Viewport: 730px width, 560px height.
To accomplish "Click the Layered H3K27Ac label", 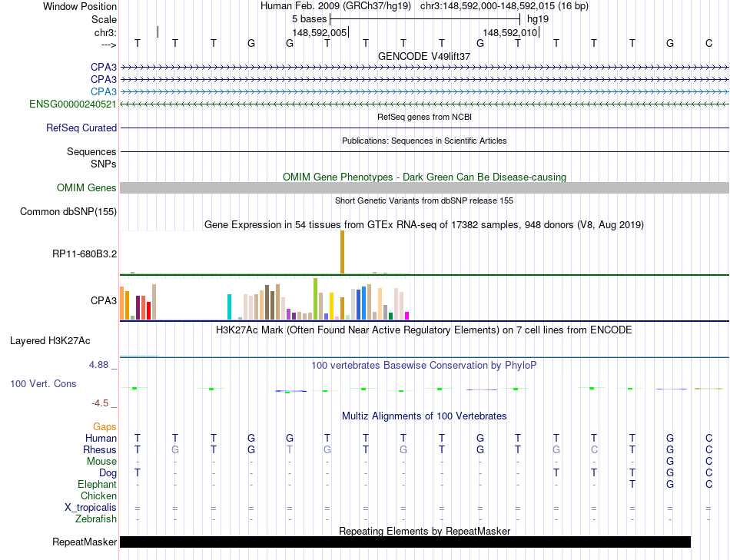I will point(50,341).
